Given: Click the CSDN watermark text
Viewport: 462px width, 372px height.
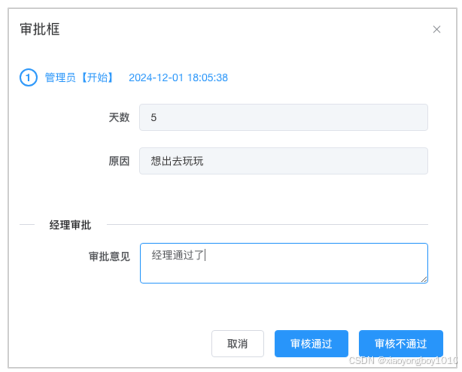Looking at the screenshot, I should coord(403,361).
